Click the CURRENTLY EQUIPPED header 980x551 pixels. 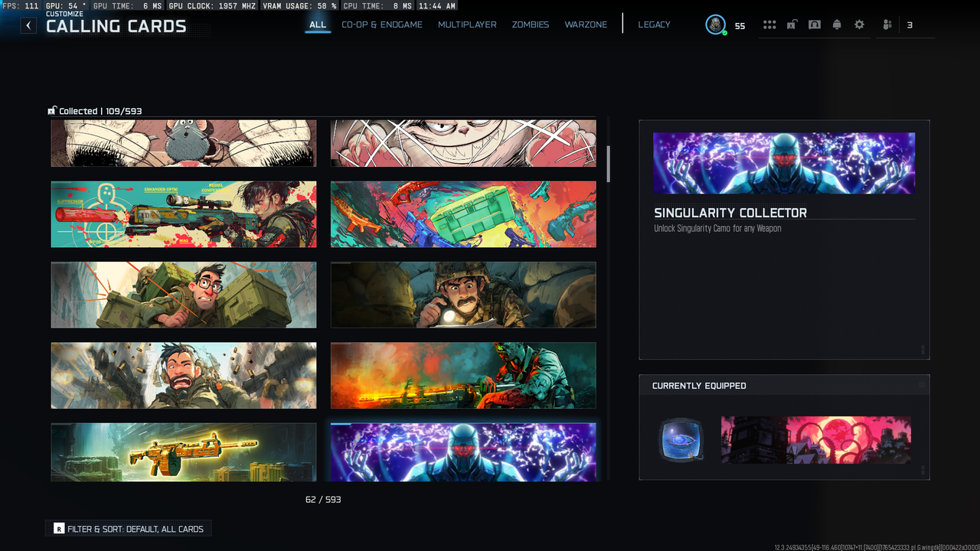point(699,386)
